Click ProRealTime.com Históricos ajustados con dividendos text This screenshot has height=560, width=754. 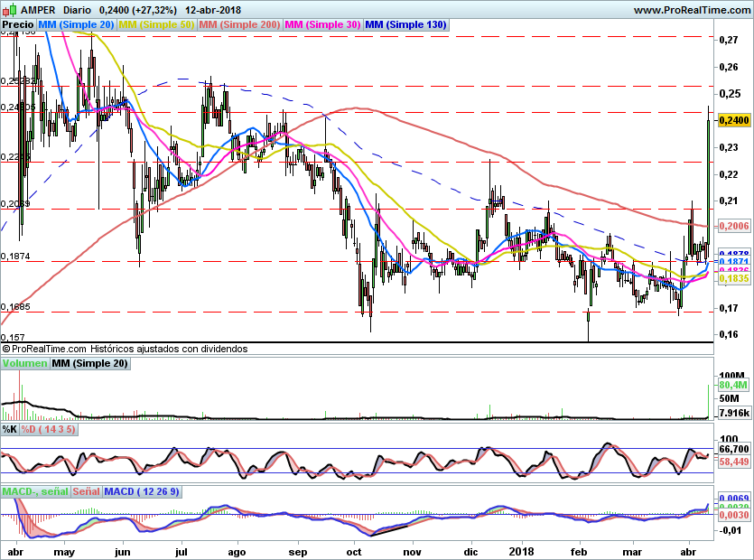tap(125, 349)
